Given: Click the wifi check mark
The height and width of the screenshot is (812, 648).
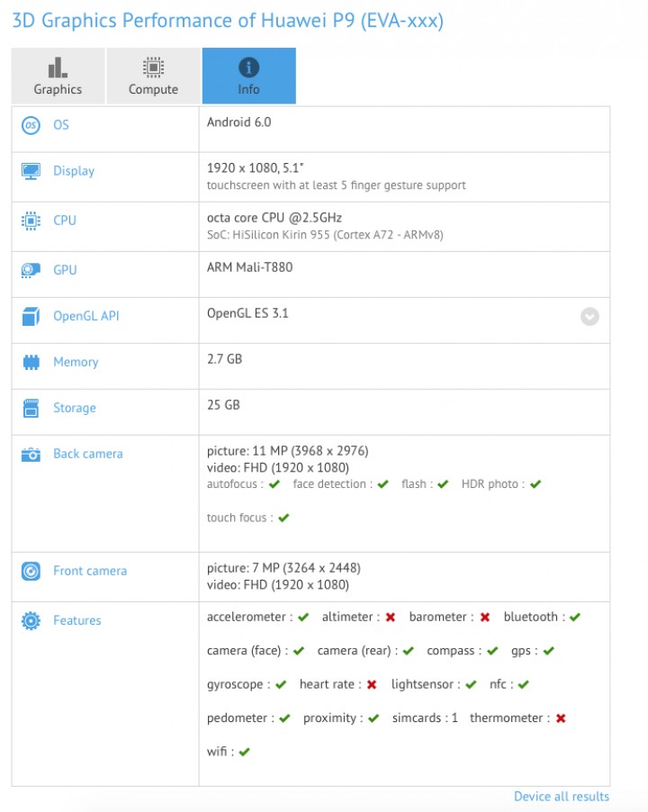Looking at the screenshot, I should (244, 752).
